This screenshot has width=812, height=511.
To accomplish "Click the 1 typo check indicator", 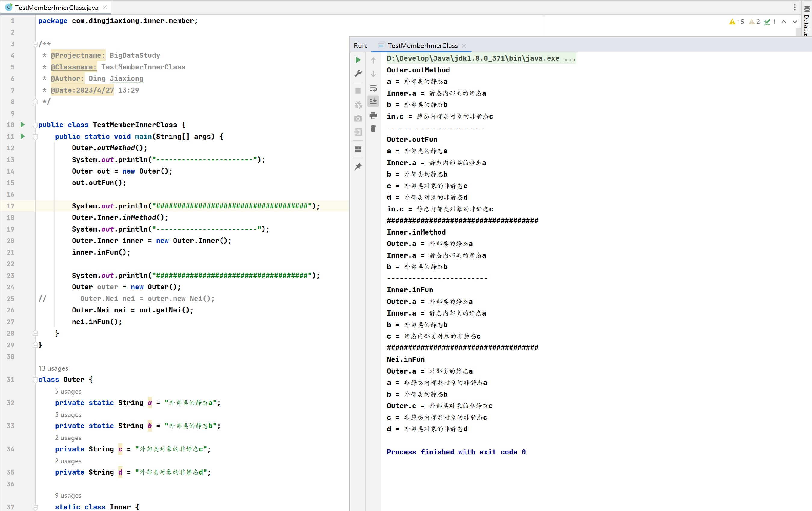I will coord(770,22).
